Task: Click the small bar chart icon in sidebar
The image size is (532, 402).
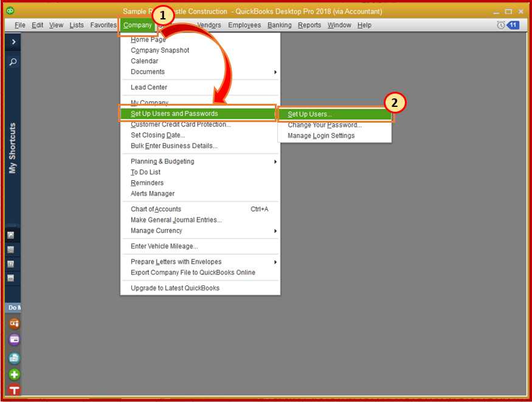Action: click(11, 264)
